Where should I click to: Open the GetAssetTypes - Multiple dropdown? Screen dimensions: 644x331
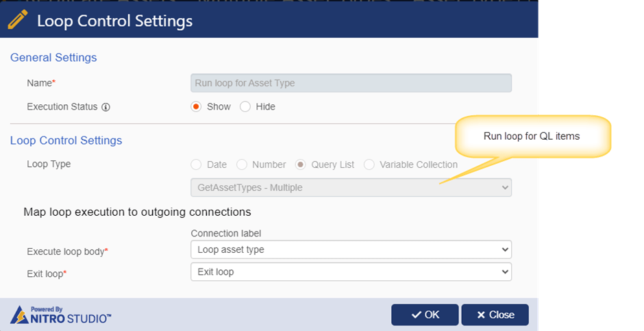[351, 188]
